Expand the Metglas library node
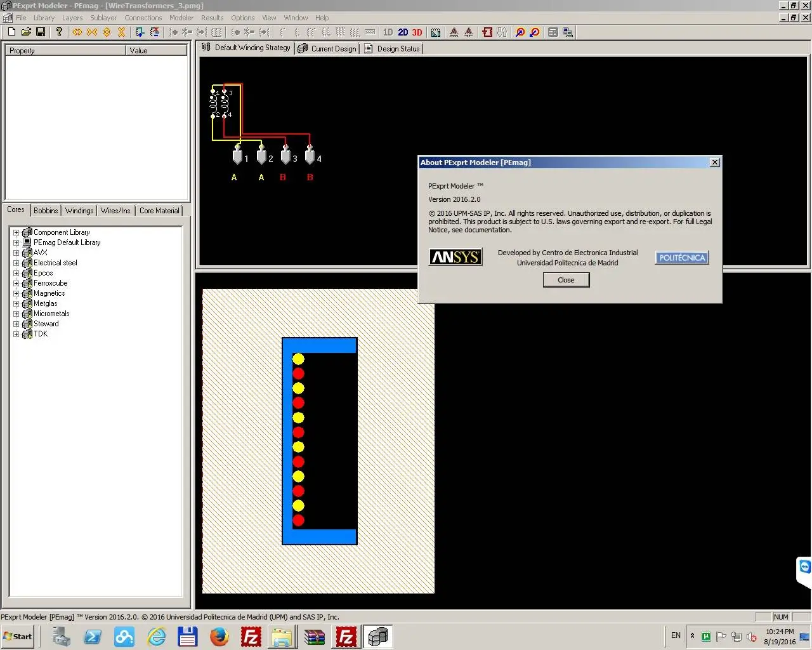The width and height of the screenshot is (812, 650). click(16, 303)
